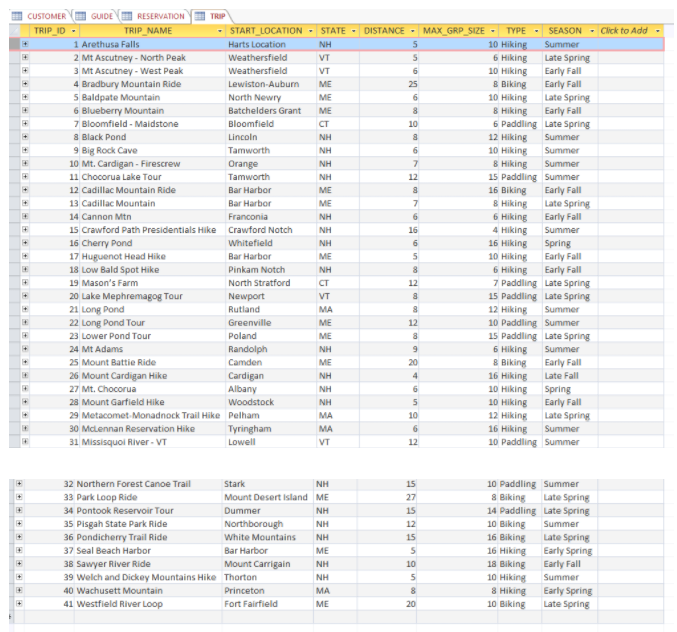Select the Sawyer River Ride cell
The image size is (677, 632).
coord(148,564)
